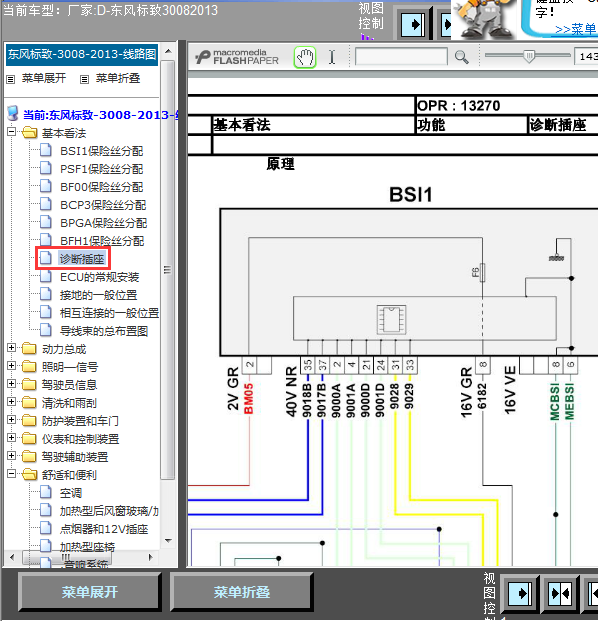The height and width of the screenshot is (621, 598).
Task: Click bottom view control collapse-arrows button
Action: pyautogui.click(x=560, y=593)
